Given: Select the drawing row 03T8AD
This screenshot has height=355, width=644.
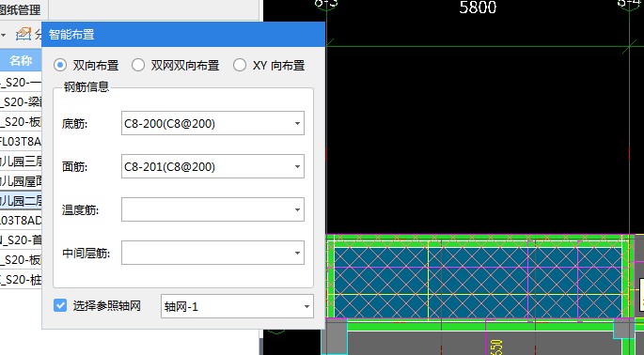Looking at the screenshot, I should pyautogui.click(x=21, y=221).
